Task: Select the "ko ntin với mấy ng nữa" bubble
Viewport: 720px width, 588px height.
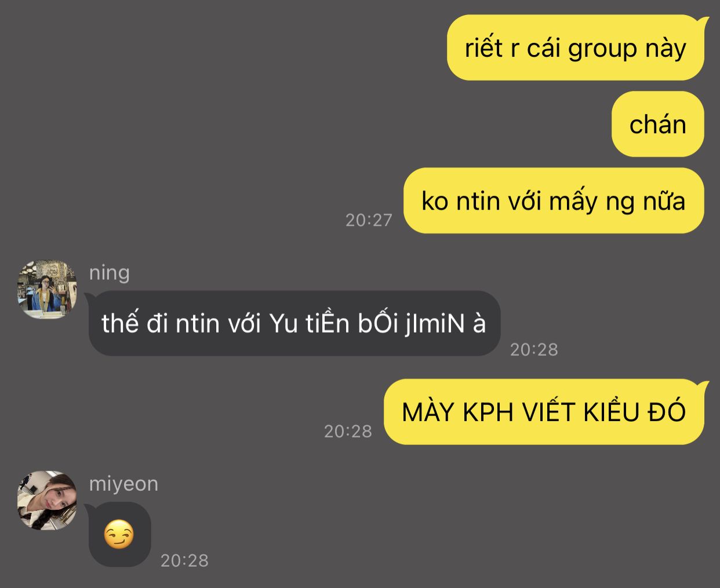Action: [554, 200]
